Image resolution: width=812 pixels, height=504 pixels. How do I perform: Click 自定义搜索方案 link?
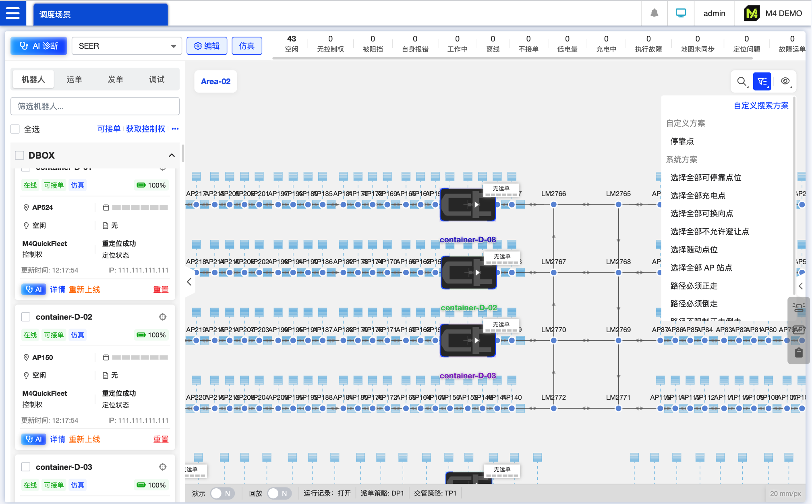point(761,105)
